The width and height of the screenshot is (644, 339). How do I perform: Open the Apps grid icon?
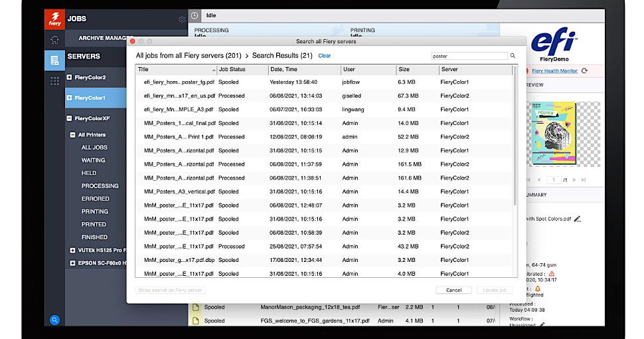(x=54, y=81)
